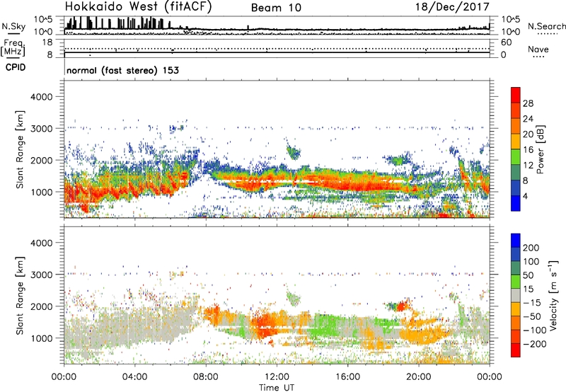Click the '-200' tick on velocity colorbar
The height and width of the screenshot is (392, 566).
pyautogui.click(x=535, y=344)
